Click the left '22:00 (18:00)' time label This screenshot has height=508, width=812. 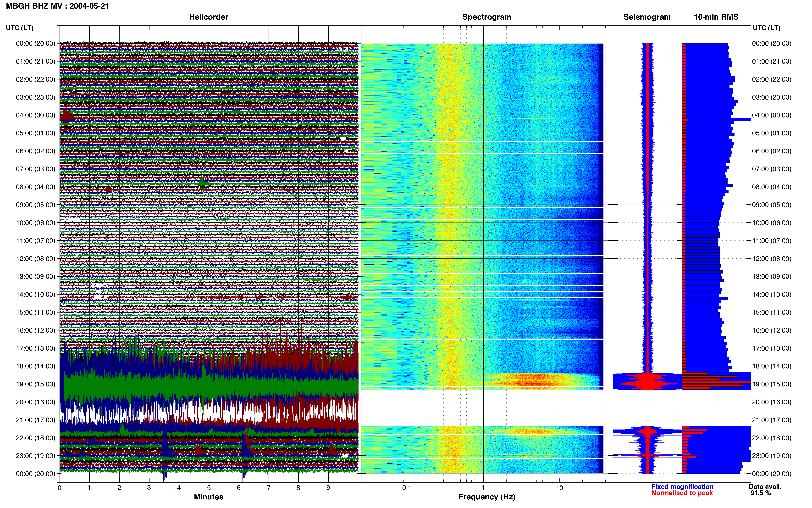(36, 438)
